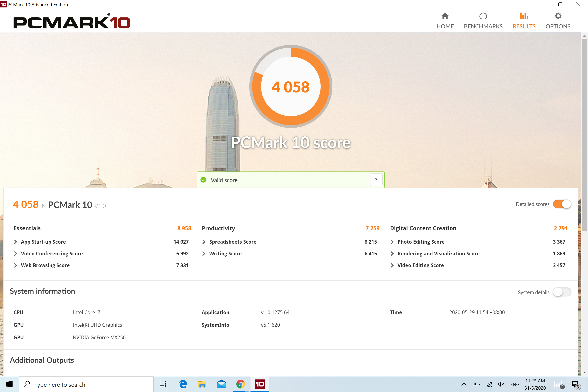Image resolution: width=588 pixels, height=392 pixels.
Task: Turn off the Detailed scores toggle
Action: click(562, 204)
